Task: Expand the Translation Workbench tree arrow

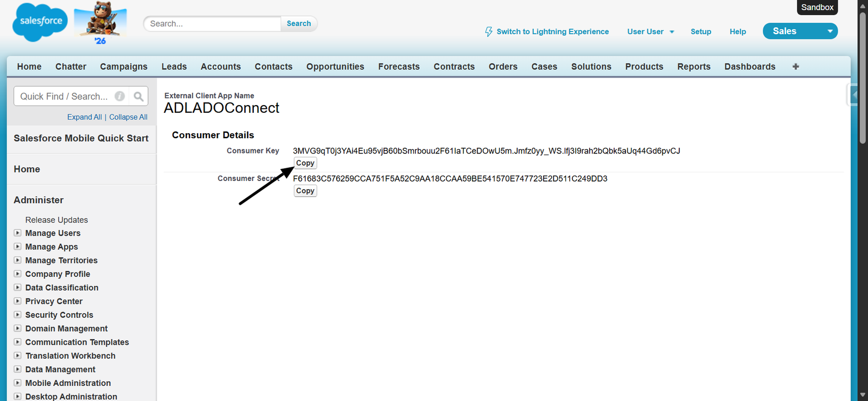Action: point(17,355)
